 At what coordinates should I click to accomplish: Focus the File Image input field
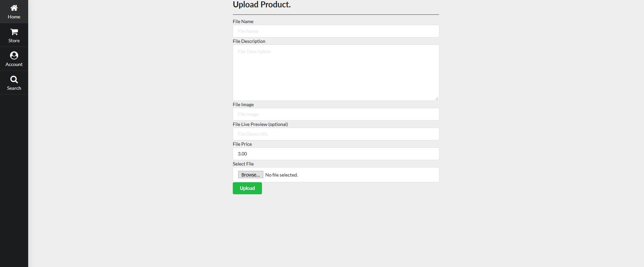(336, 114)
